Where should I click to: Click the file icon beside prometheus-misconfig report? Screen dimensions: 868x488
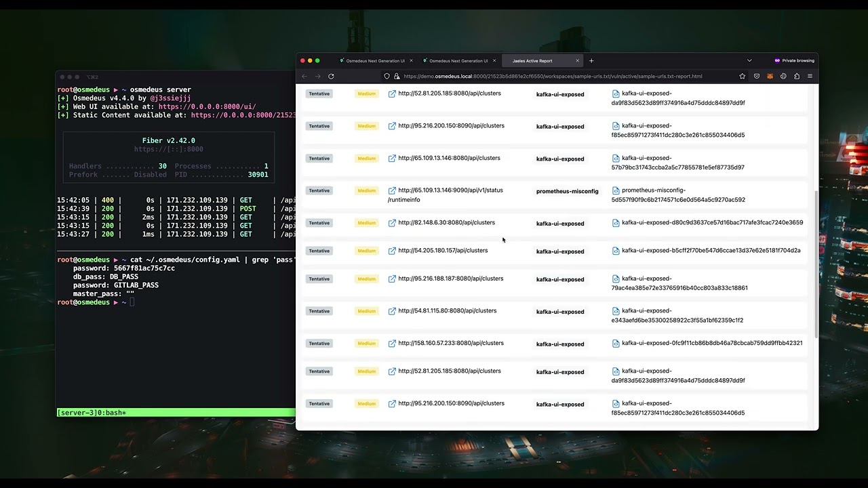[x=616, y=190]
